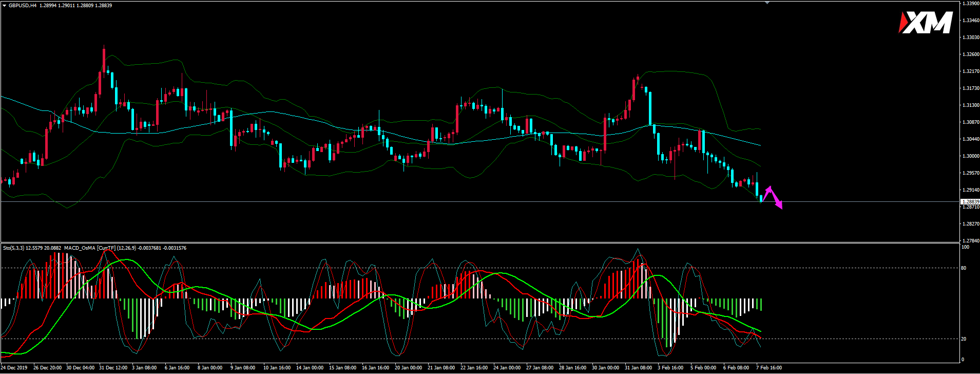
Task: Click the GBPUSD,H4 symbol title text
Action: pos(23,6)
